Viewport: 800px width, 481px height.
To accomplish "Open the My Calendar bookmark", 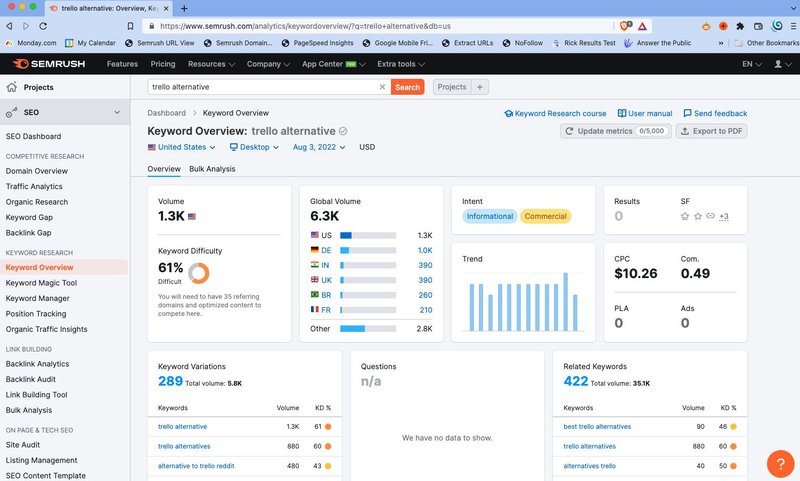I will [90, 43].
